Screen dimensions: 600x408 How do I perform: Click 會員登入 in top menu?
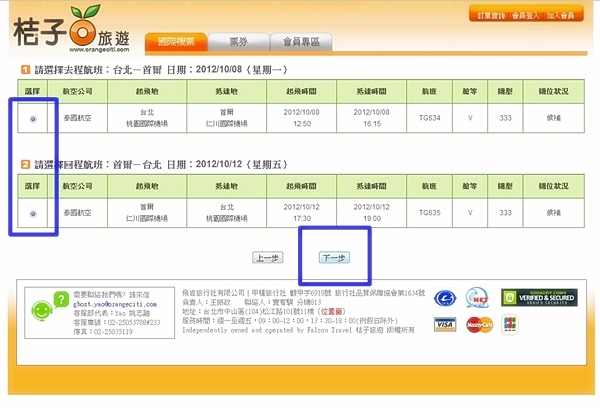[x=525, y=16]
